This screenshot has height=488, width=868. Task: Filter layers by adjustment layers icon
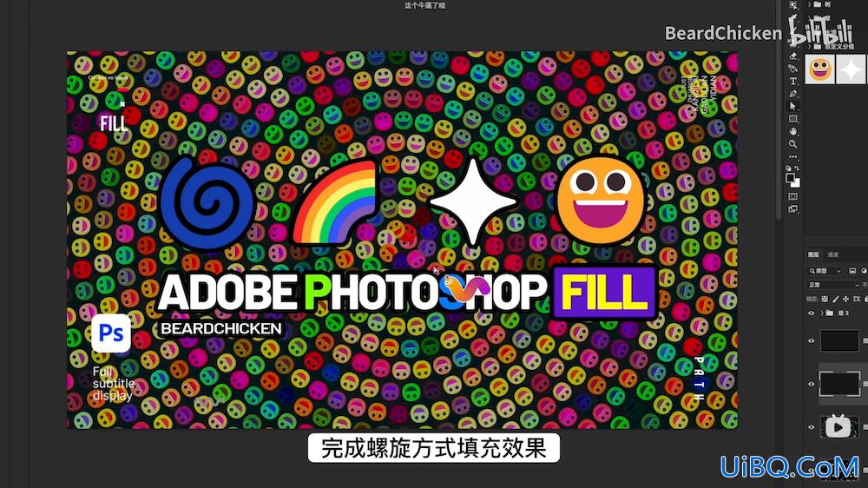click(865, 271)
